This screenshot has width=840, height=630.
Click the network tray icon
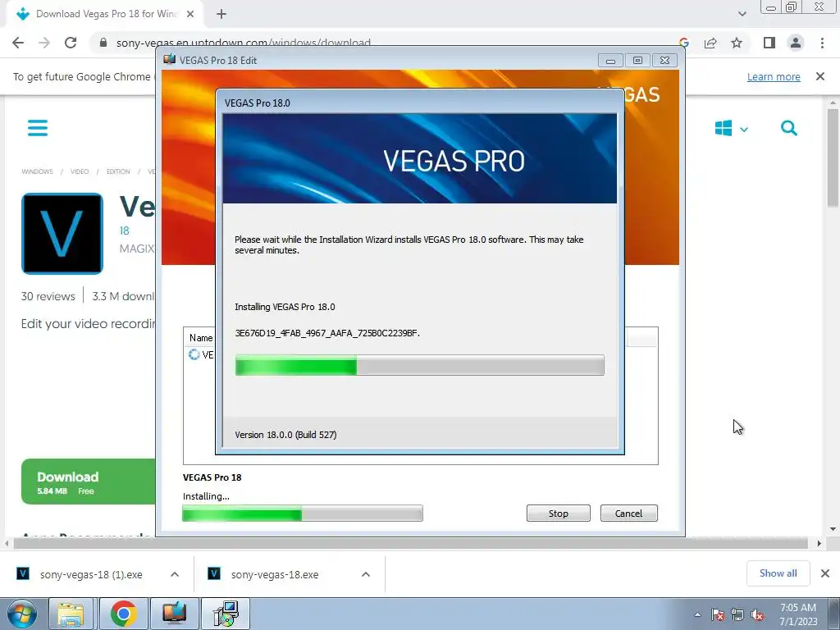[x=737, y=614]
